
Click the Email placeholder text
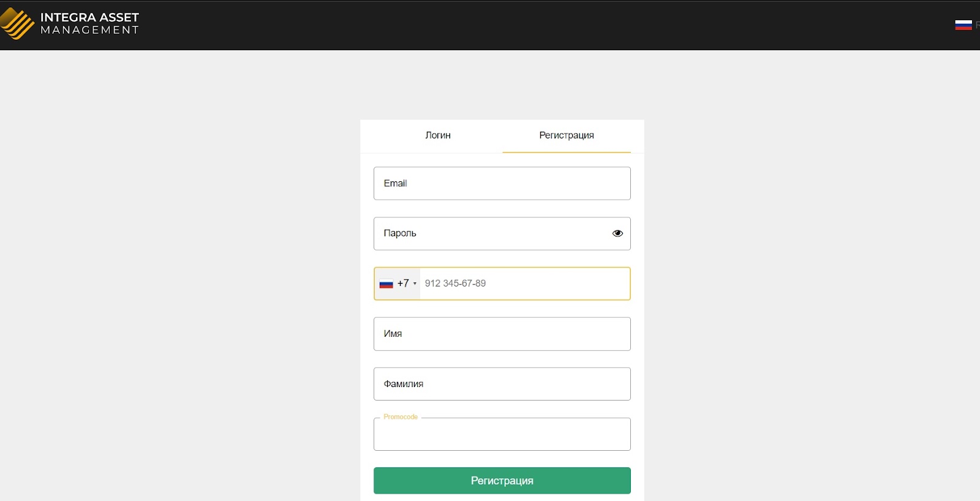(x=395, y=184)
